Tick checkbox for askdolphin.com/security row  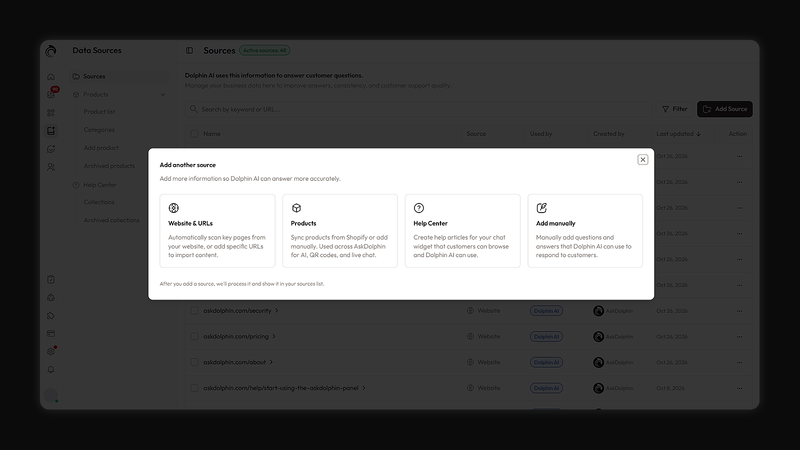pyautogui.click(x=194, y=311)
